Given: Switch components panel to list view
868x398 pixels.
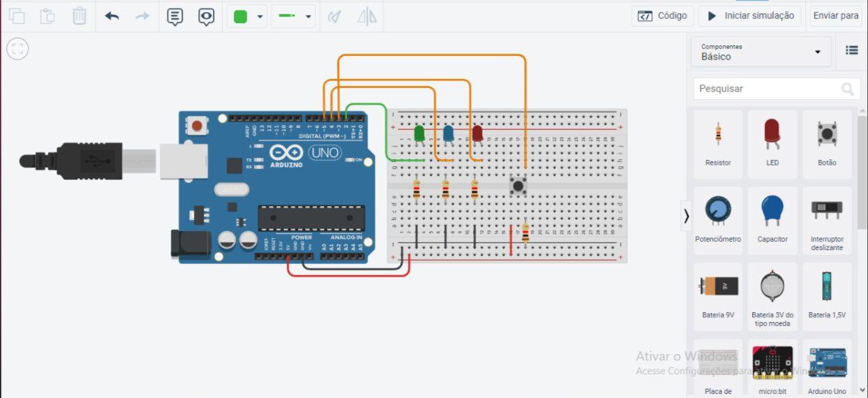Looking at the screenshot, I should pos(851,50).
